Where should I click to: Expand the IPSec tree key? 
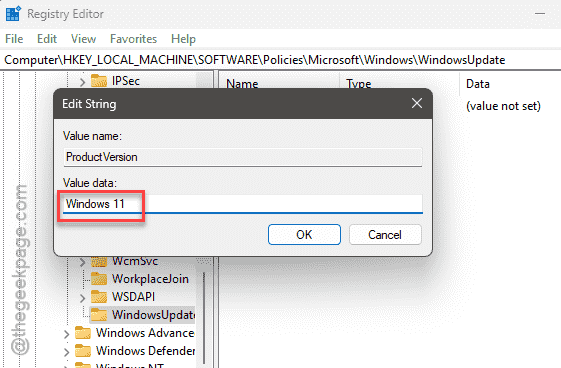(83, 82)
